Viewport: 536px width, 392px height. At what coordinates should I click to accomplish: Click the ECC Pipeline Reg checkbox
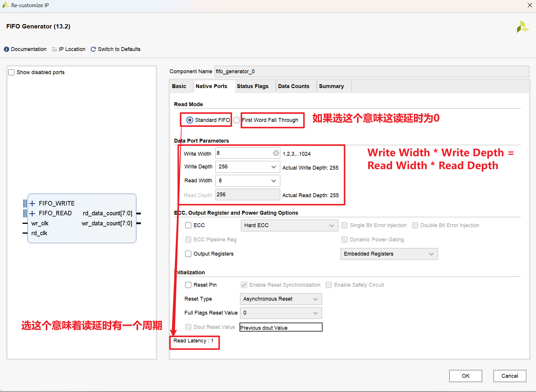tap(188, 240)
